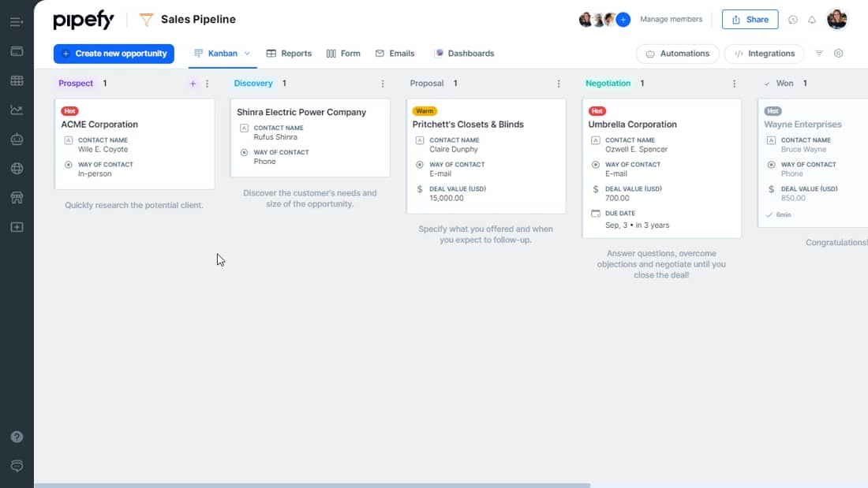Open the pipe settings gear icon
Viewport: 868px width, 488px height.
pos(839,53)
